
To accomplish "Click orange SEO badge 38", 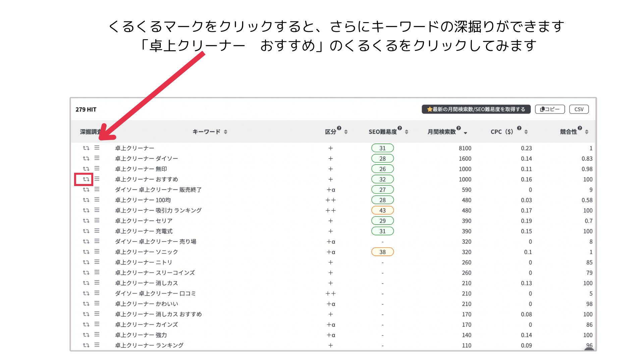I will (382, 252).
